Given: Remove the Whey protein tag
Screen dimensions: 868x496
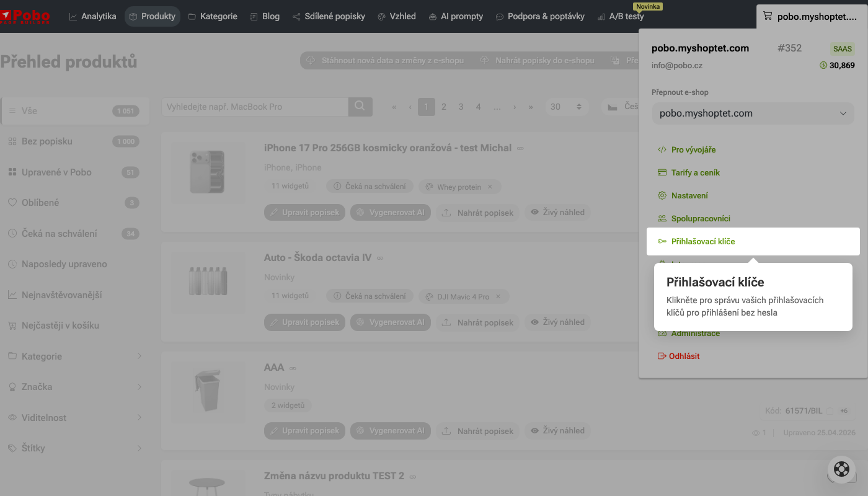Looking at the screenshot, I should point(490,187).
